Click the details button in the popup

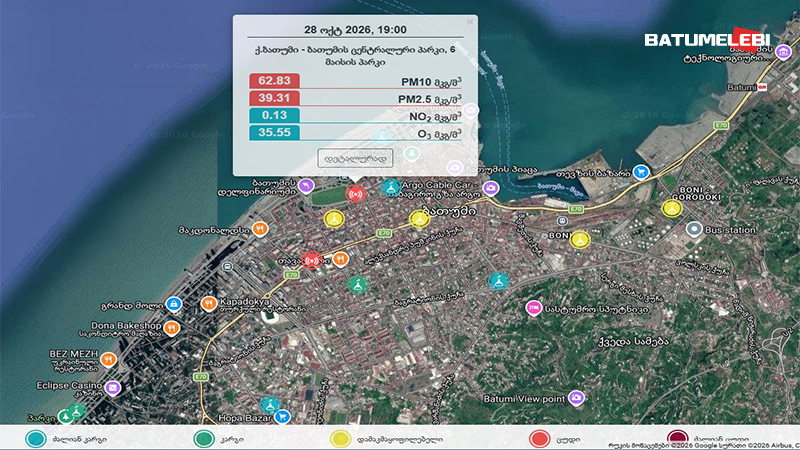355,158
